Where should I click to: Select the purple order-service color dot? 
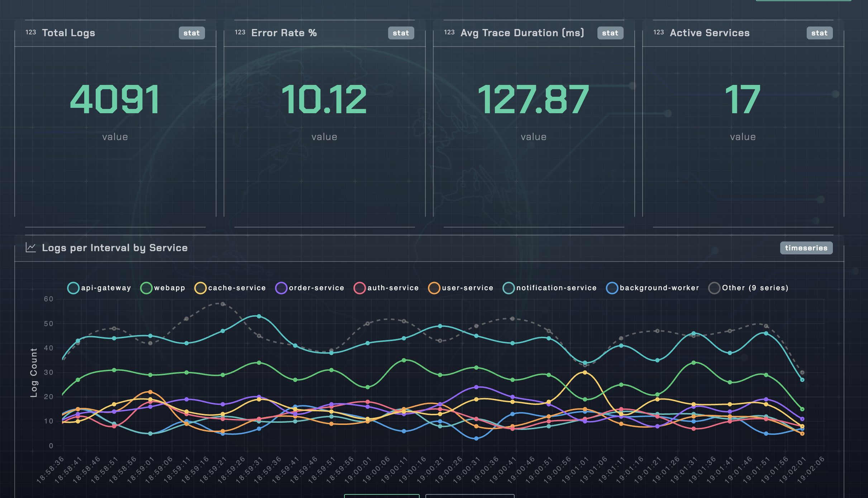(x=282, y=288)
